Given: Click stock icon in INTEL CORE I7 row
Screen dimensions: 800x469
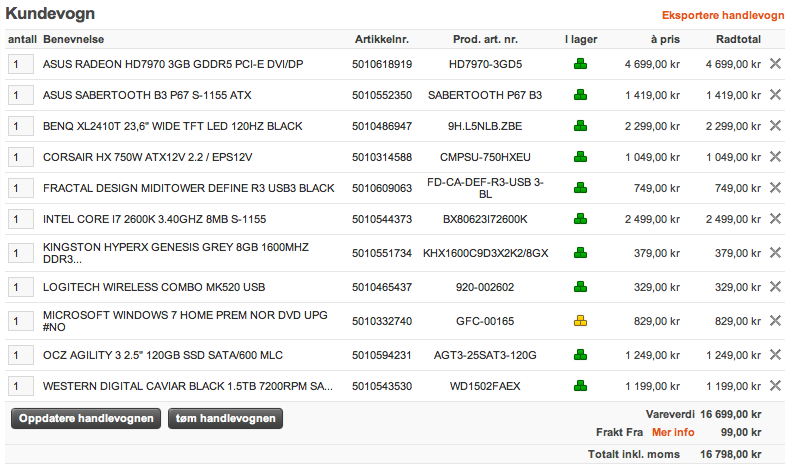Looking at the screenshot, I should 580,219.
